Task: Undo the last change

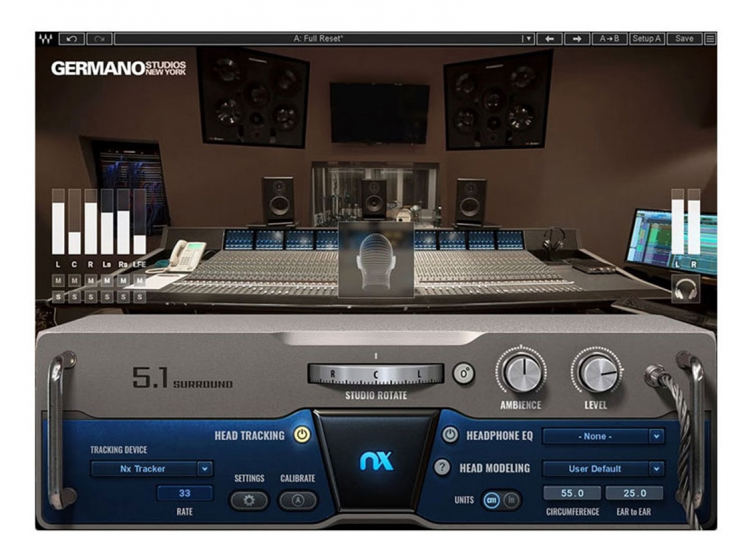Action: (x=72, y=39)
